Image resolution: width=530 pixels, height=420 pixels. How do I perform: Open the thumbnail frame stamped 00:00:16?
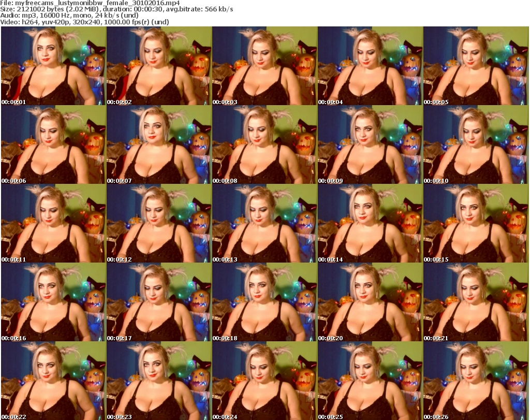click(53, 302)
